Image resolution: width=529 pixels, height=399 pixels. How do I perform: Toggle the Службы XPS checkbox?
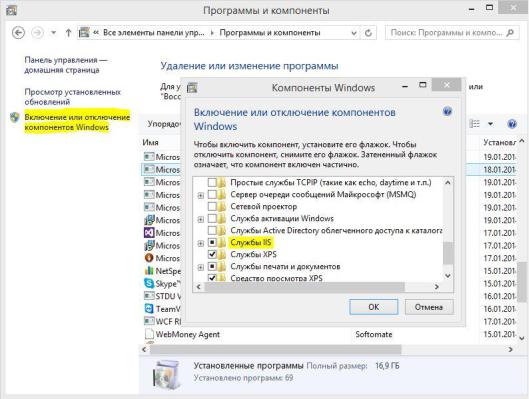(212, 254)
